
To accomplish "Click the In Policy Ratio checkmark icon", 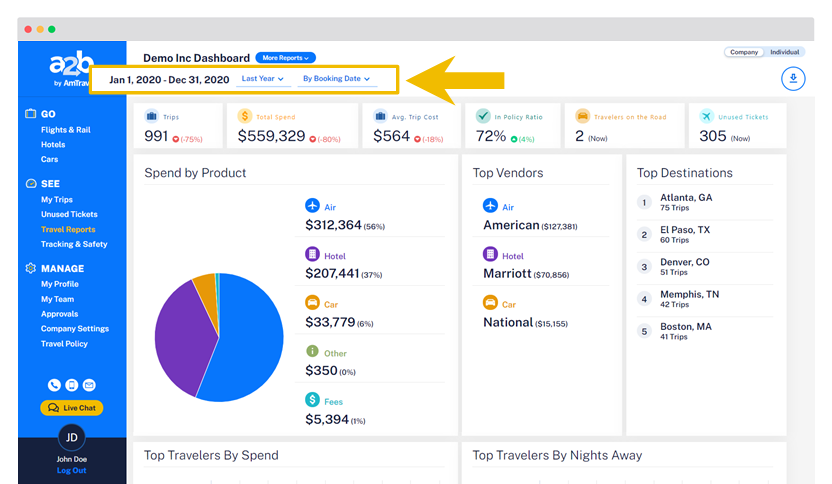I will (483, 116).
